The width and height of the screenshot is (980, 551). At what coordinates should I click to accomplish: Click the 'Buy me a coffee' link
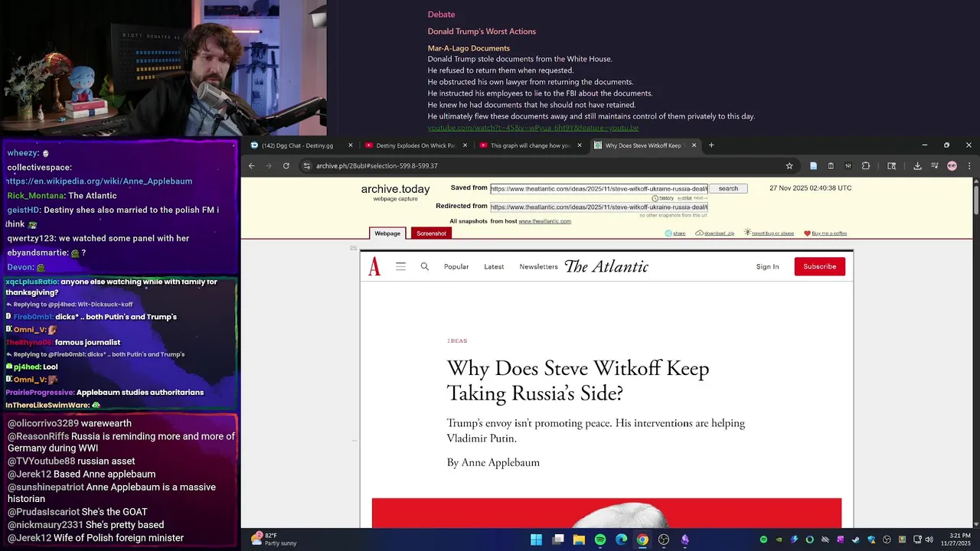click(825, 233)
